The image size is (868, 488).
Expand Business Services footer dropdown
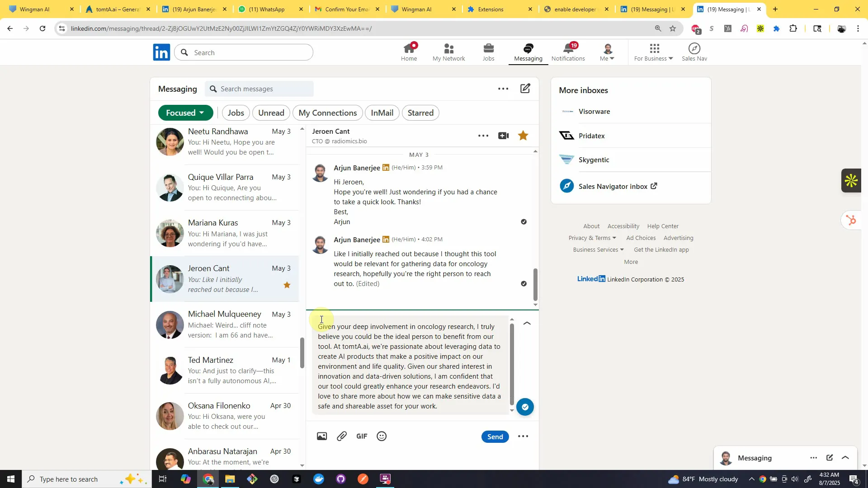pyautogui.click(x=598, y=250)
